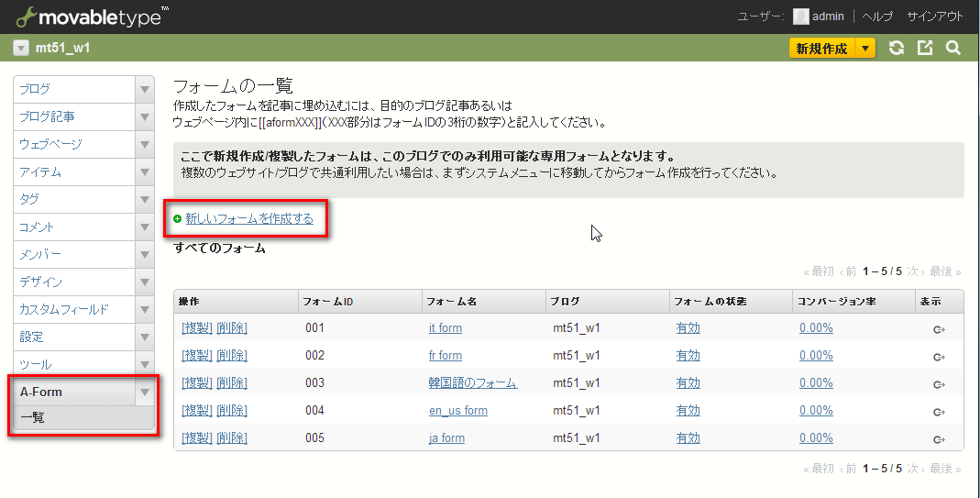The image size is (980, 498).
Task: Click the view icon for ja form
Action: [x=939, y=440]
